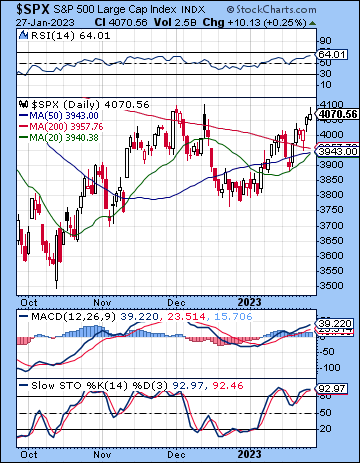
Task: Click the 4000 price axis label
Action: (331, 134)
